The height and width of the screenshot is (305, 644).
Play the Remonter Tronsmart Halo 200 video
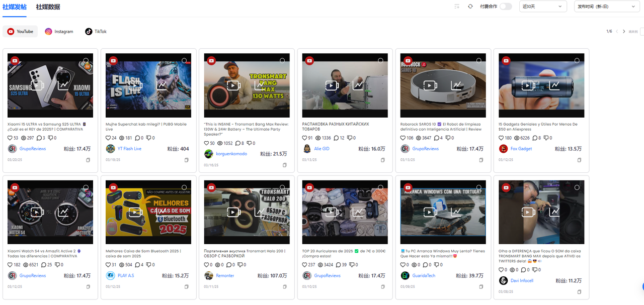click(x=233, y=212)
